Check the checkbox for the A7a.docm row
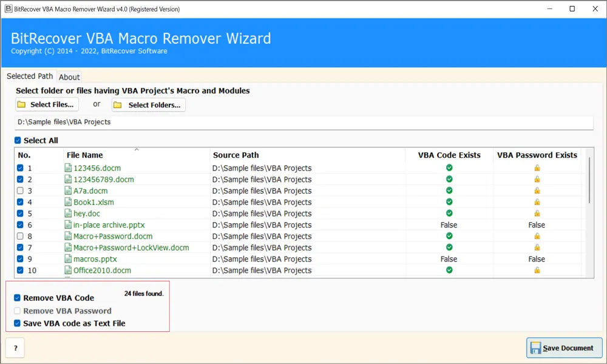Viewport: 607px width, 364px height. click(20, 190)
